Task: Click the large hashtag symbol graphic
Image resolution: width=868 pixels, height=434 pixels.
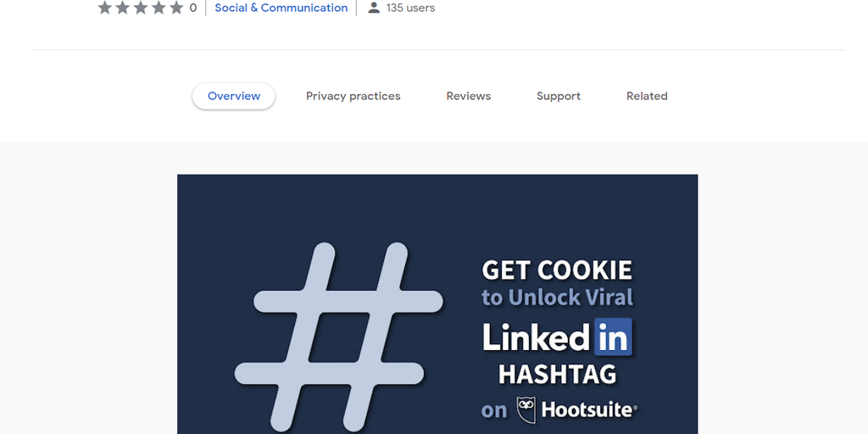Action: pos(338,337)
